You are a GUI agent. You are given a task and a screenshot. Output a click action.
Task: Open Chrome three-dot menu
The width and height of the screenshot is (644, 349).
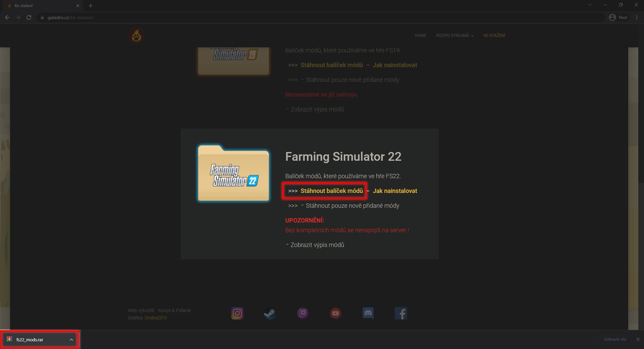(637, 17)
